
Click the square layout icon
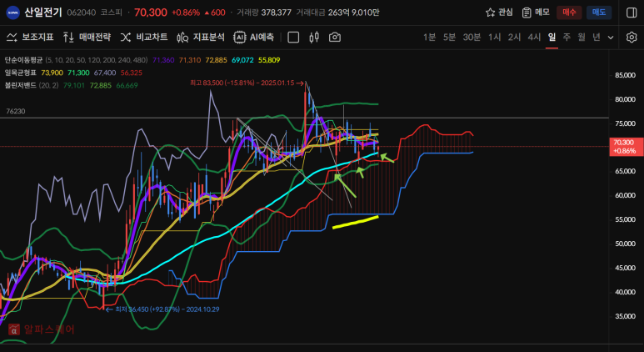pos(293,38)
